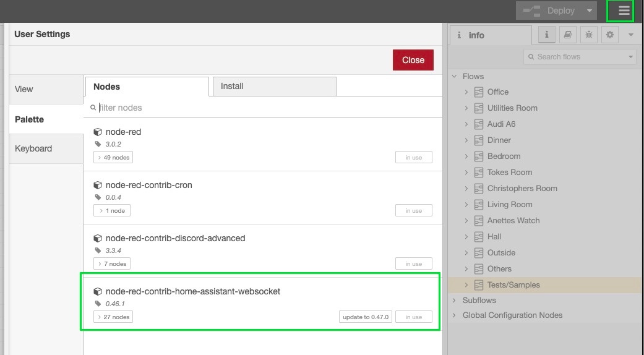This screenshot has height=355, width=644.
Task: Click the Tests/Samples flow icon
Action: tap(479, 285)
